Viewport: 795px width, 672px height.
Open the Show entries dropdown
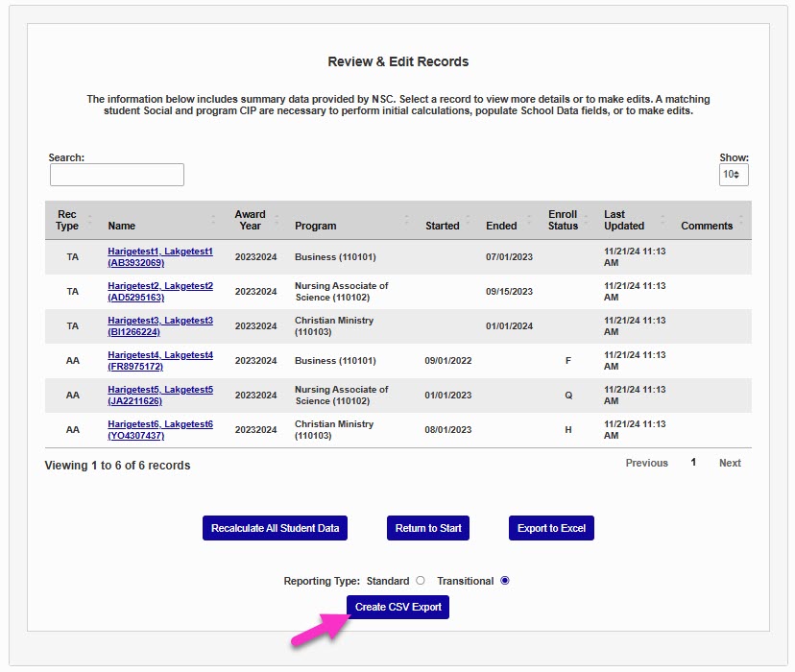pos(734,175)
